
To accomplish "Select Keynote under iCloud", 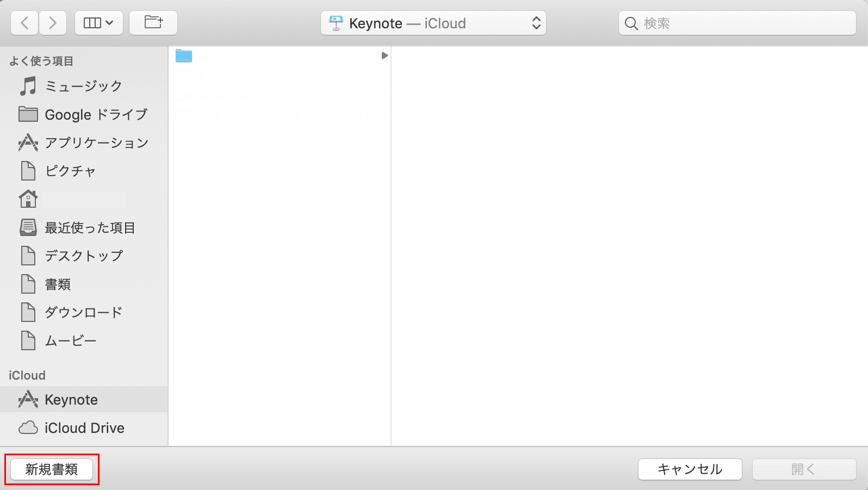I will point(84,399).
